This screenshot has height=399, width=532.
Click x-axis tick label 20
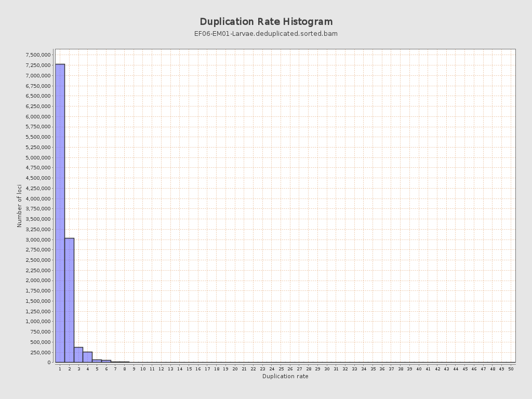(x=235, y=369)
